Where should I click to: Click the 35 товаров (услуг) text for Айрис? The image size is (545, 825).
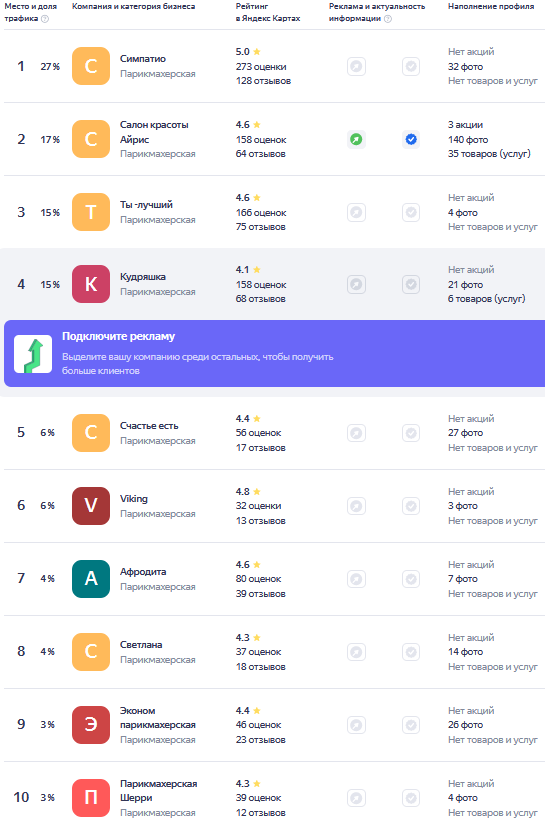point(489,154)
